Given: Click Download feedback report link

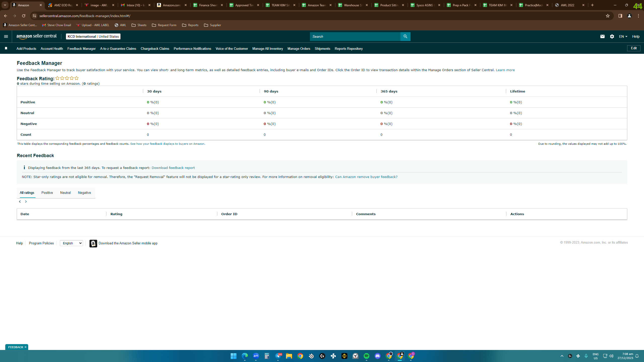Looking at the screenshot, I should tap(173, 168).
